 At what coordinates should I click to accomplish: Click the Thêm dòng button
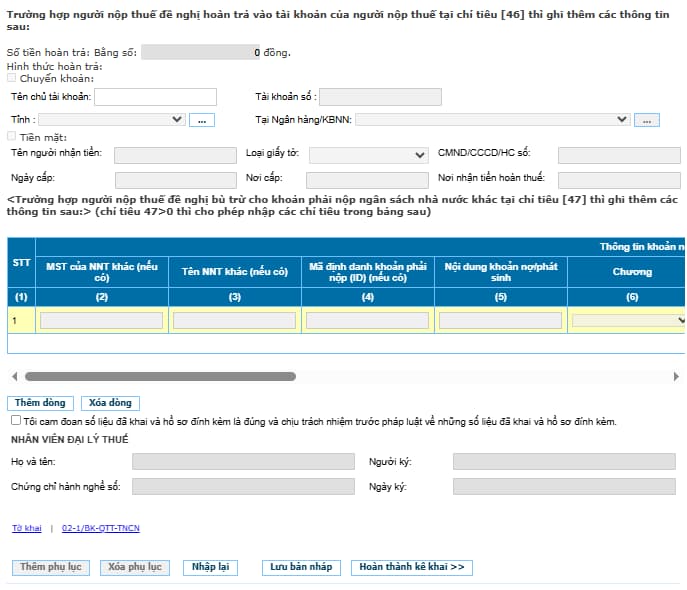[40, 403]
